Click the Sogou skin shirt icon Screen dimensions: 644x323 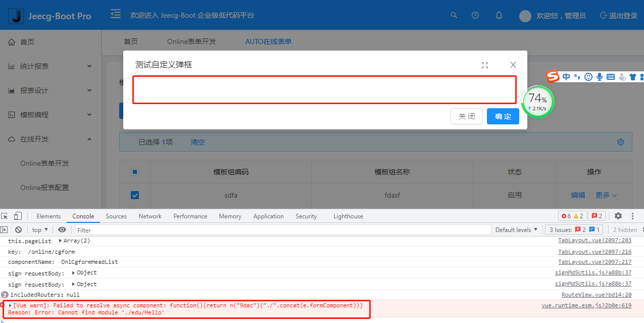(633, 77)
